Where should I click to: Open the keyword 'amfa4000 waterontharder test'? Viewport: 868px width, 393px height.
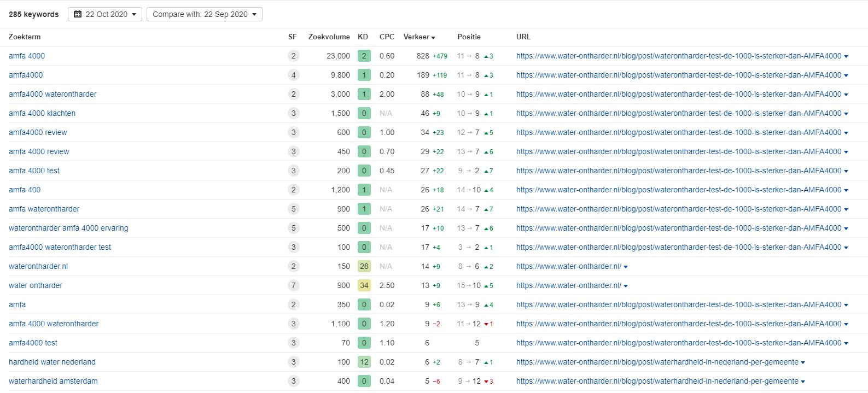60,247
